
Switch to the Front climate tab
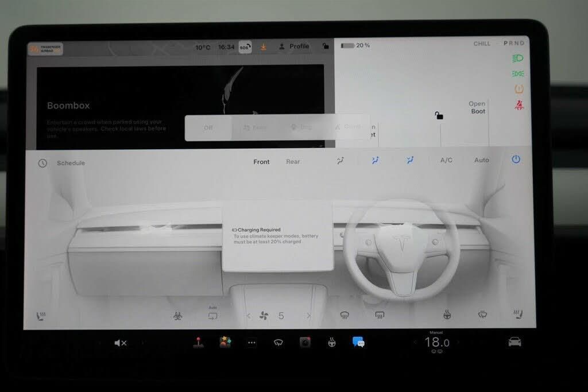261,162
